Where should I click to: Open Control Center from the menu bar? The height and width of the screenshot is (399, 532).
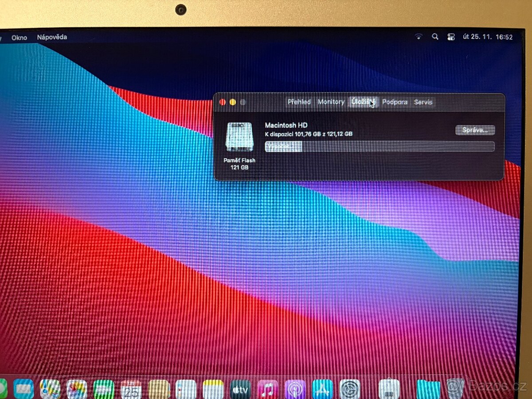450,36
